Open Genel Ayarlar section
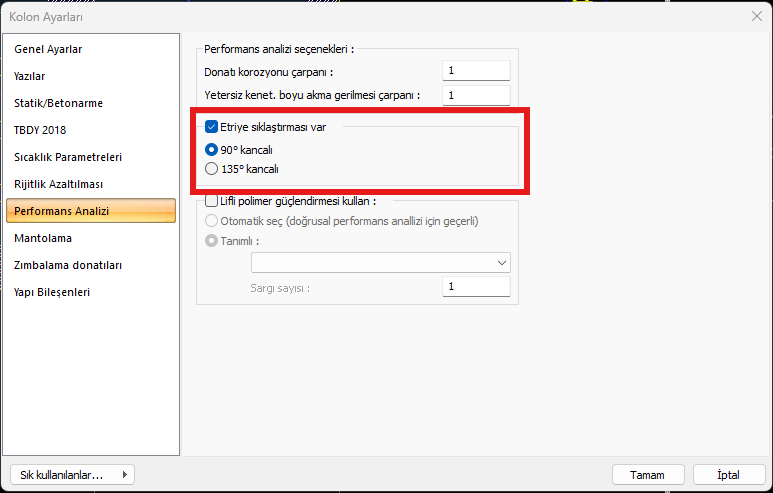Image resolution: width=773 pixels, height=493 pixels. [x=48, y=49]
